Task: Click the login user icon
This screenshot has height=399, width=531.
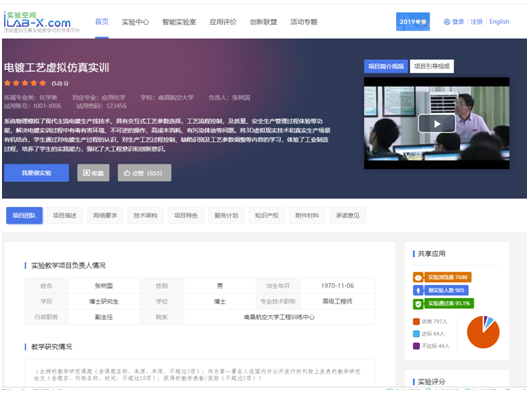Action: coord(447,22)
